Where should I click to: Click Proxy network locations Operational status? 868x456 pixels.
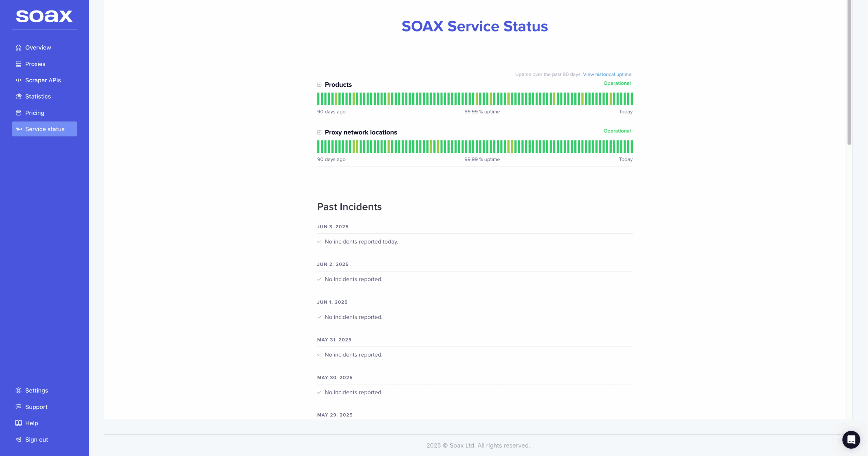pos(617,131)
